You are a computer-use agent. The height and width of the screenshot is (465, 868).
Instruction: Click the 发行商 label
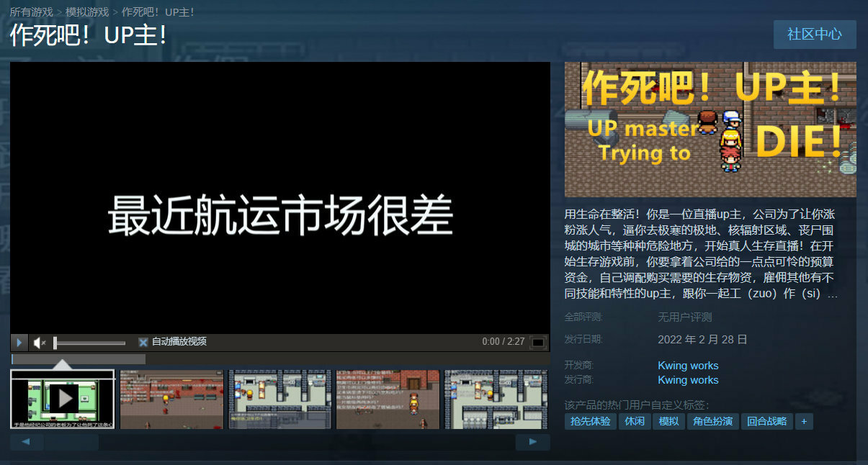(x=579, y=380)
